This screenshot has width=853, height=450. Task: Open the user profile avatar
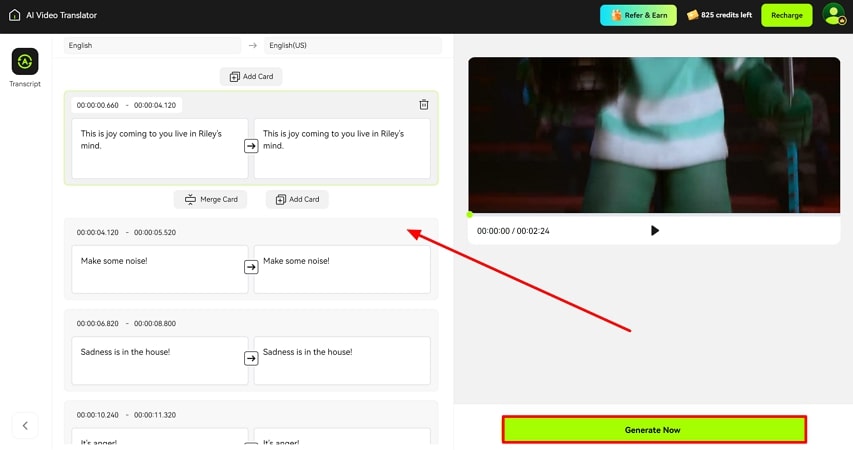coord(833,15)
